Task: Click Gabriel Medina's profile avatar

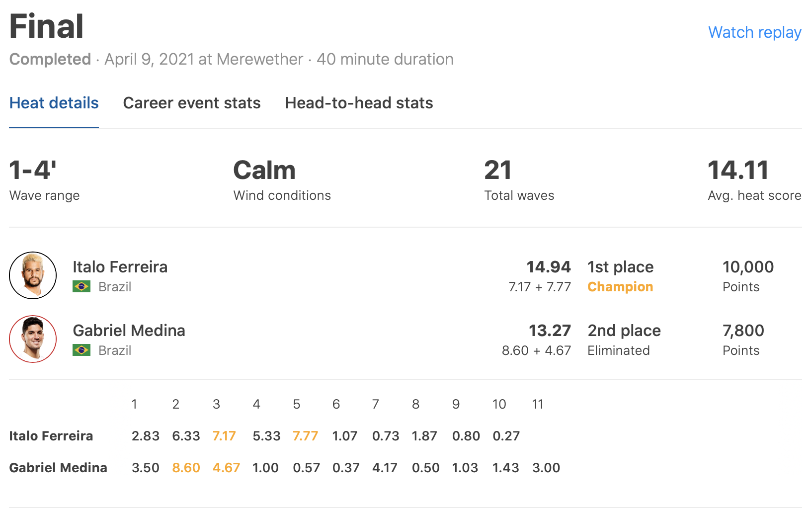Action: click(33, 339)
